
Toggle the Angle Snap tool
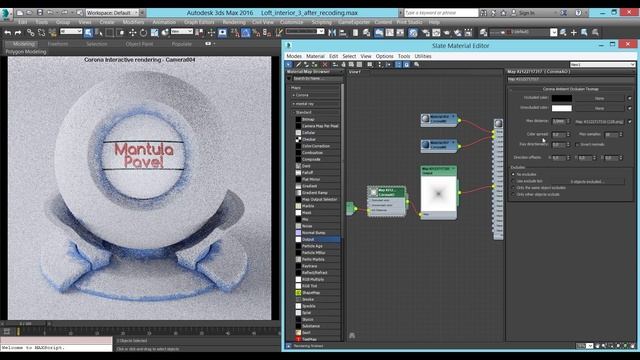pyautogui.click(x=246, y=32)
